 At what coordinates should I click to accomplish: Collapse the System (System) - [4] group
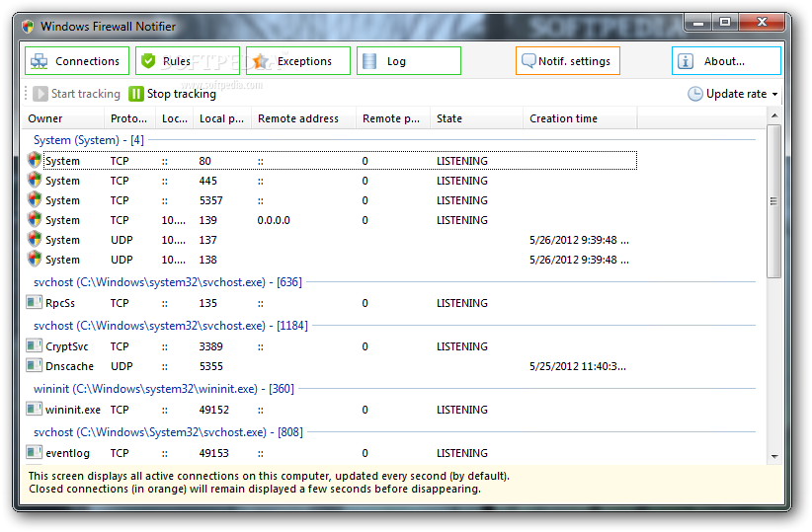click(x=89, y=140)
